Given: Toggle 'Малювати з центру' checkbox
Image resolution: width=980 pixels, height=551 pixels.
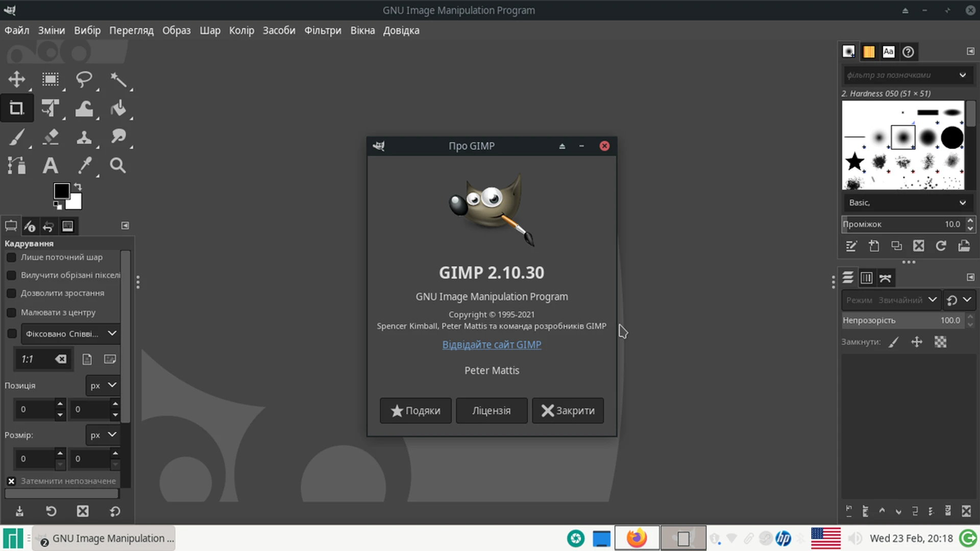Looking at the screenshot, I should pyautogui.click(x=11, y=312).
